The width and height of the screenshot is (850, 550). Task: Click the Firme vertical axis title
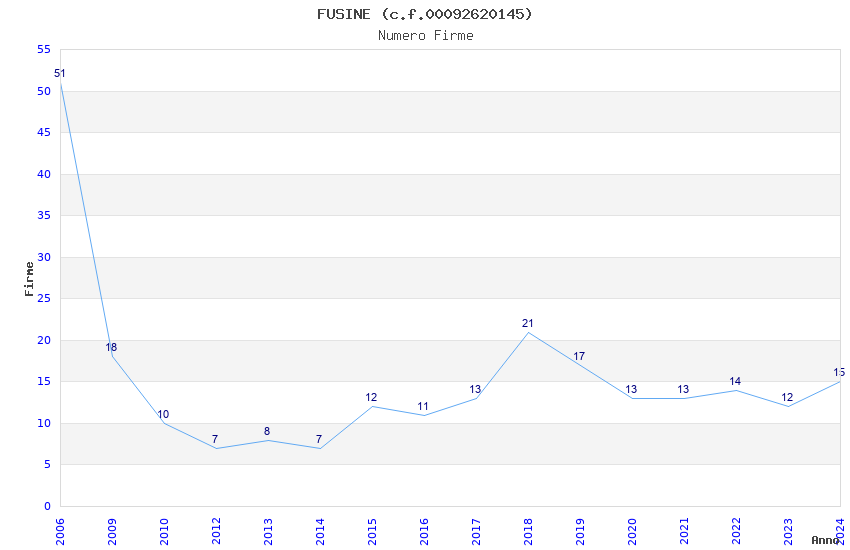pos(29,279)
